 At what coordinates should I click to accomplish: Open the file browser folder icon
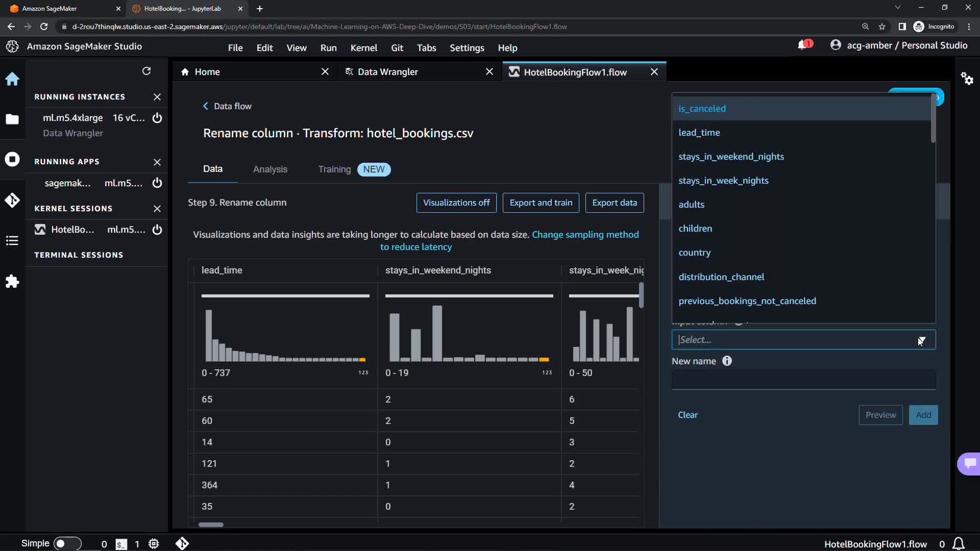tap(12, 119)
